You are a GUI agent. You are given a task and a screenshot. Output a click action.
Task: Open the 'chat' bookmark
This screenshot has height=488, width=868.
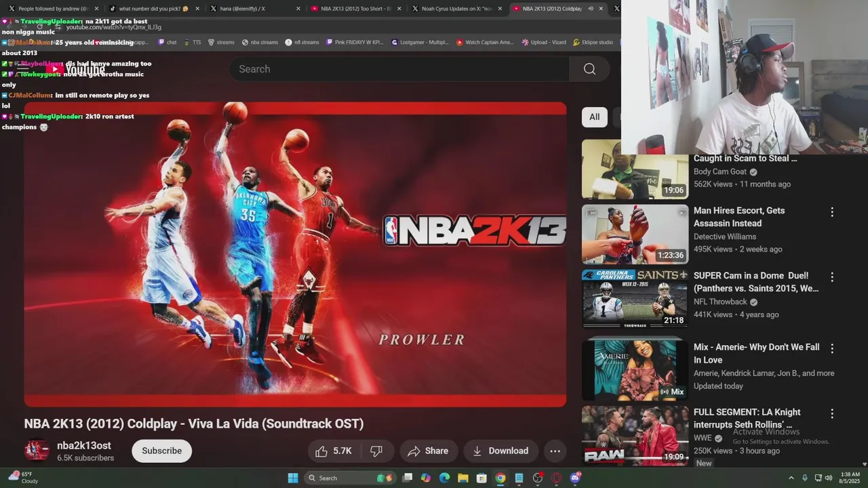coord(167,42)
